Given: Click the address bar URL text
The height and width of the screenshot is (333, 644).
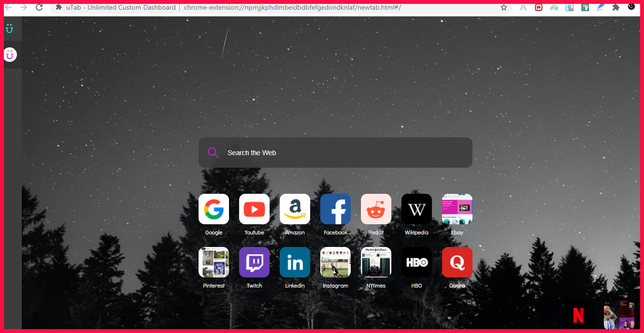Looking at the screenshot, I should [x=292, y=7].
